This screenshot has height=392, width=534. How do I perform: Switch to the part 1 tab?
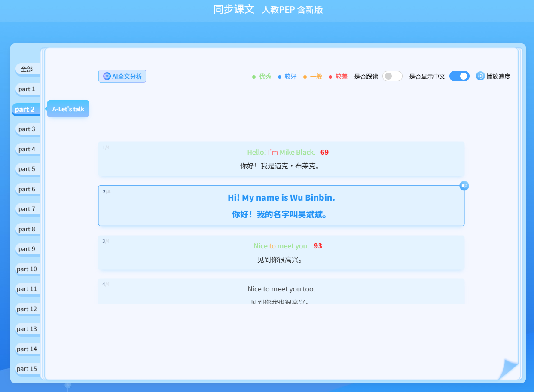27,89
